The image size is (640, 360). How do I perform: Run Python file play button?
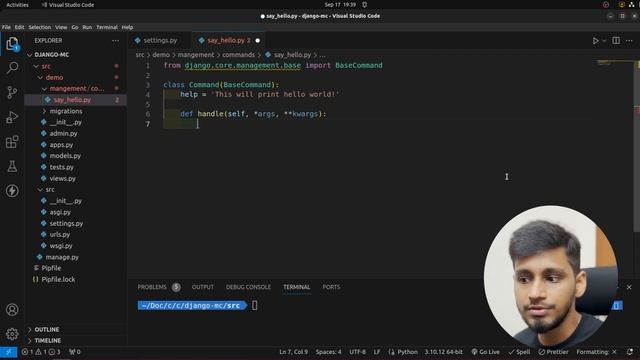(x=596, y=41)
